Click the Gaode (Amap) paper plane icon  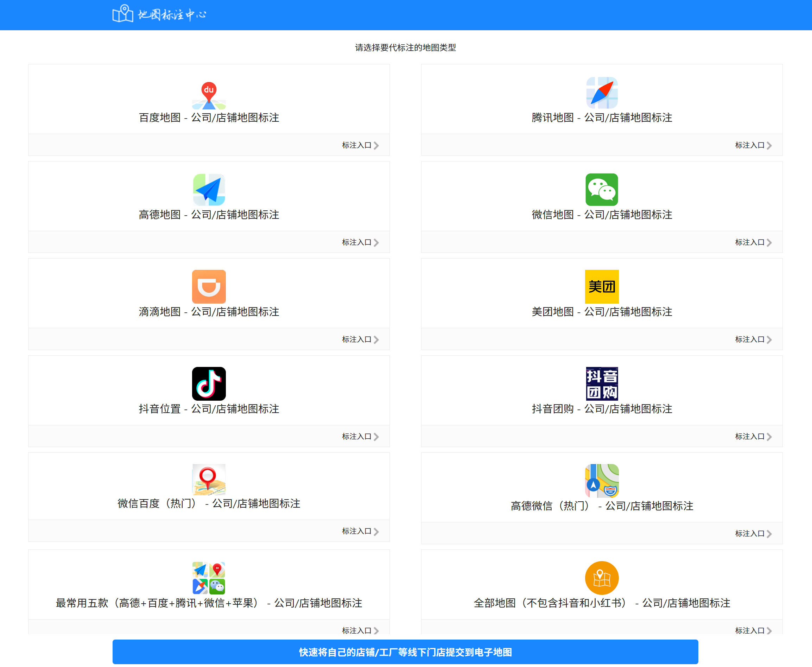click(x=209, y=190)
